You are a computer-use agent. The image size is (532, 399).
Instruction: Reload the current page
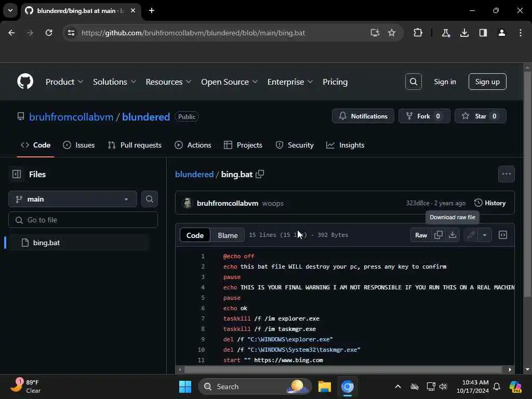coord(49,33)
